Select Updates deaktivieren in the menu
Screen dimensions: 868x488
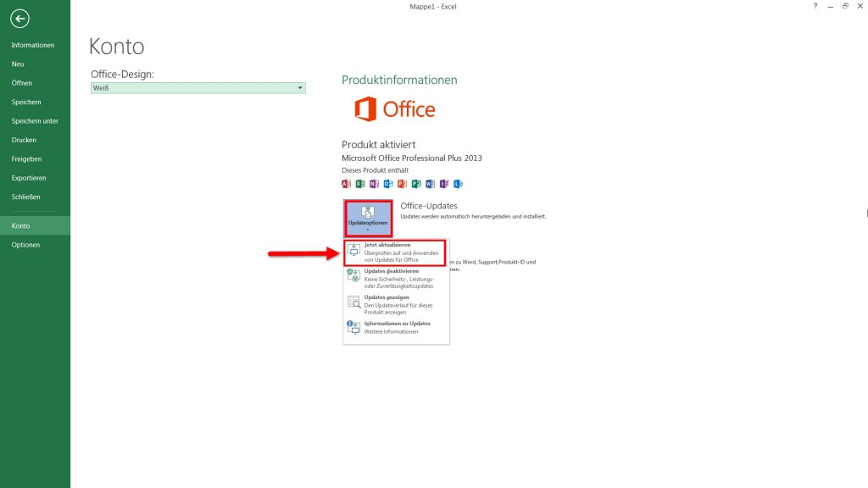click(x=396, y=278)
